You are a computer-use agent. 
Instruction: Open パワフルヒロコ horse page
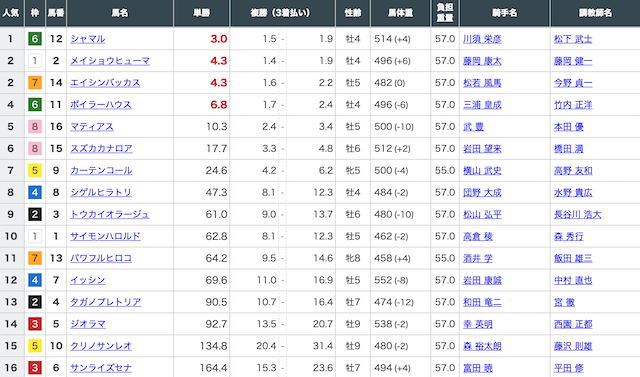pos(101,258)
